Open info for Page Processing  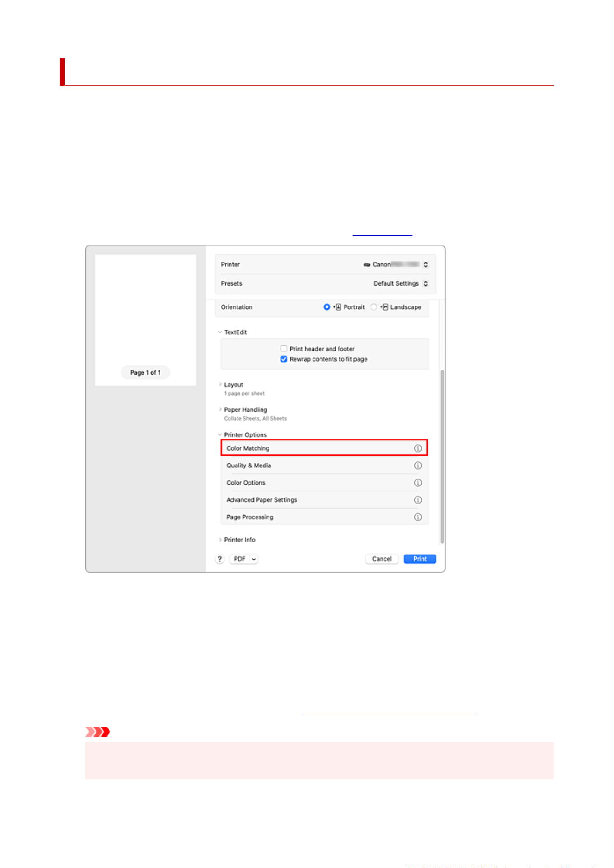click(x=417, y=517)
